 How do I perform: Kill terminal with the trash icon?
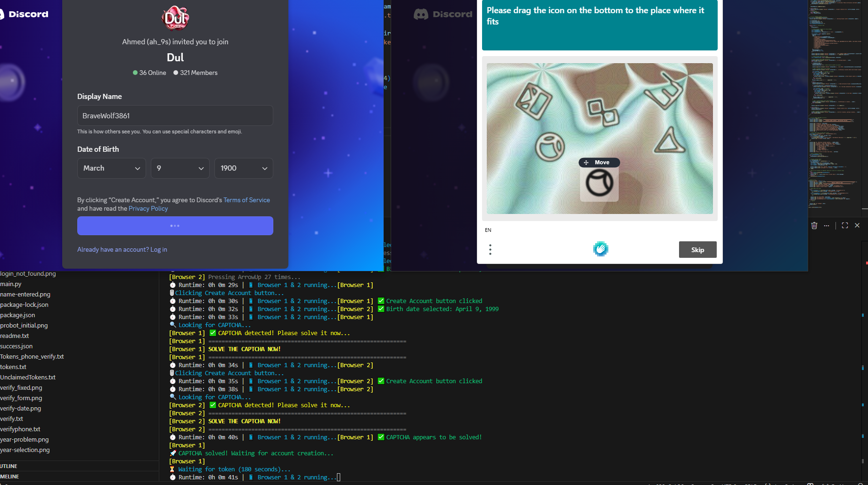(x=814, y=225)
